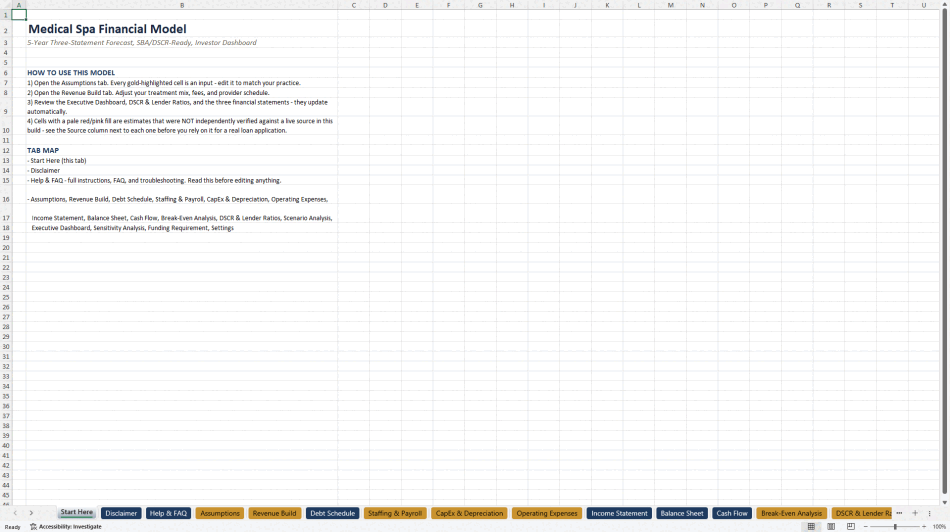Show more hidden sheet tabs ellipsis
The width and height of the screenshot is (950, 532).
click(x=899, y=513)
